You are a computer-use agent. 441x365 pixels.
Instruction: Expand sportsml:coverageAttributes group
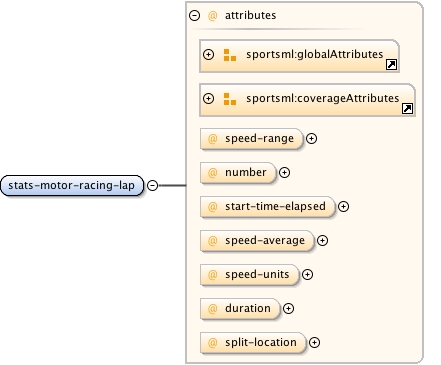click(x=209, y=98)
